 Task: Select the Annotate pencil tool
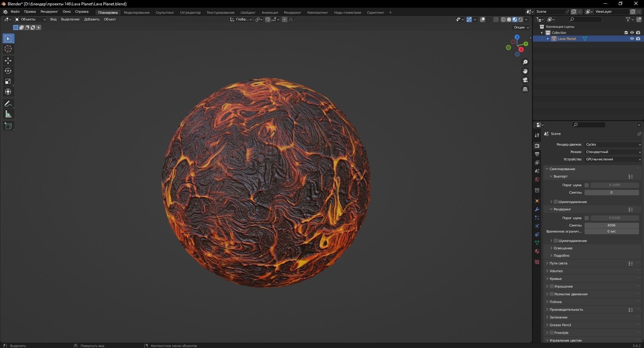click(x=8, y=104)
